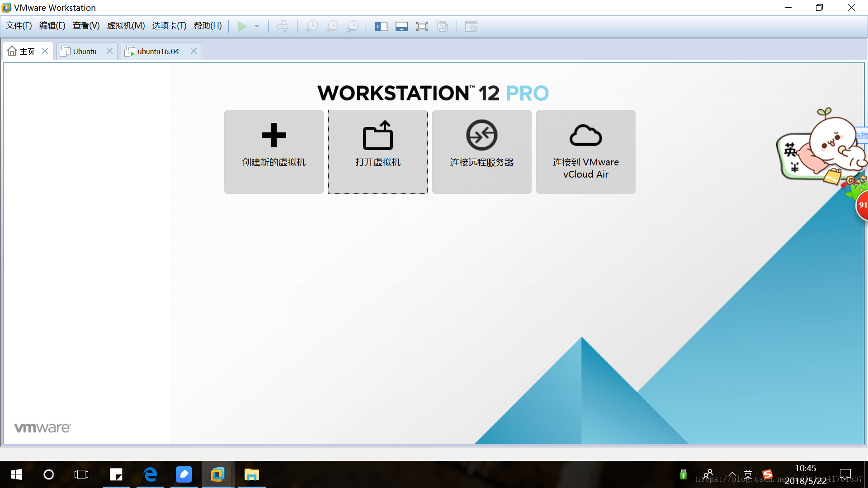This screenshot has height=488, width=868.
Task: Click the battery tray icon
Action: (684, 474)
